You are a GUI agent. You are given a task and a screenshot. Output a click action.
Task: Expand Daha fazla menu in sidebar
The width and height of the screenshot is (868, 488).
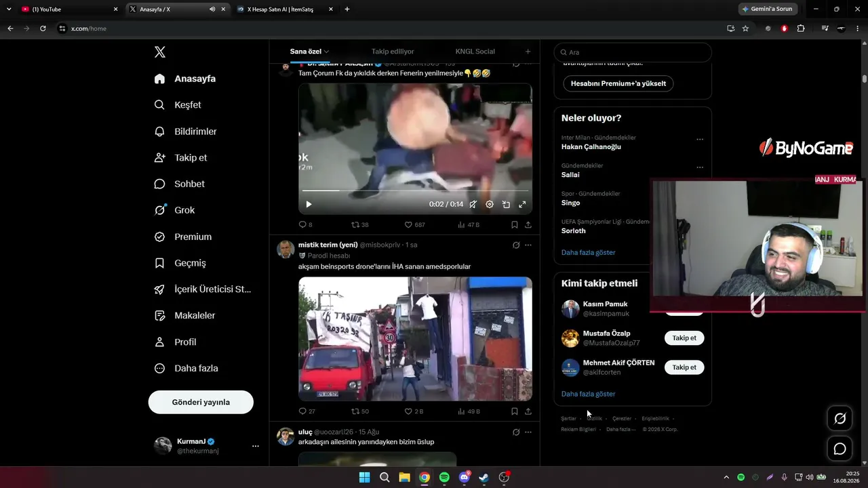click(x=186, y=369)
